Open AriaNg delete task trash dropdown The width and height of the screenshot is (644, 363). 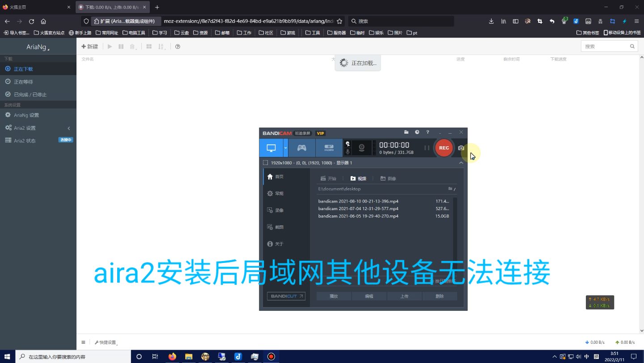click(x=133, y=46)
